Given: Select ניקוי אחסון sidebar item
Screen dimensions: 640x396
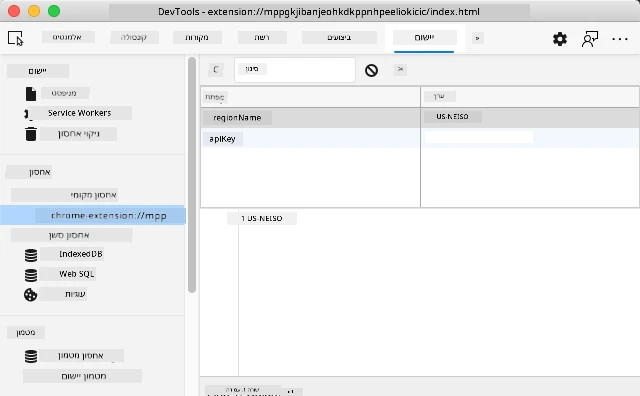Looking at the screenshot, I should pos(78,134).
